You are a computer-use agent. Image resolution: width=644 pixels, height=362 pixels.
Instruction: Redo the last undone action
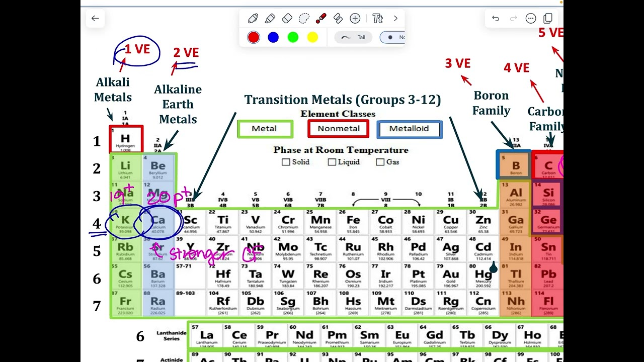(x=513, y=19)
